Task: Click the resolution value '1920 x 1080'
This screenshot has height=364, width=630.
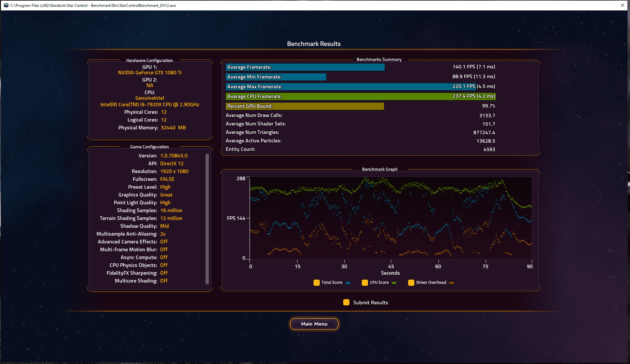Action: (174, 171)
